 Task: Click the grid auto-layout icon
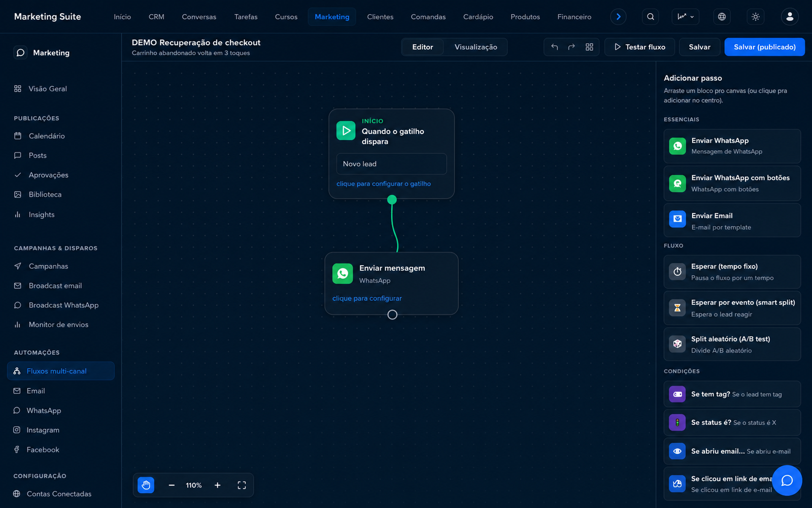[x=589, y=47]
